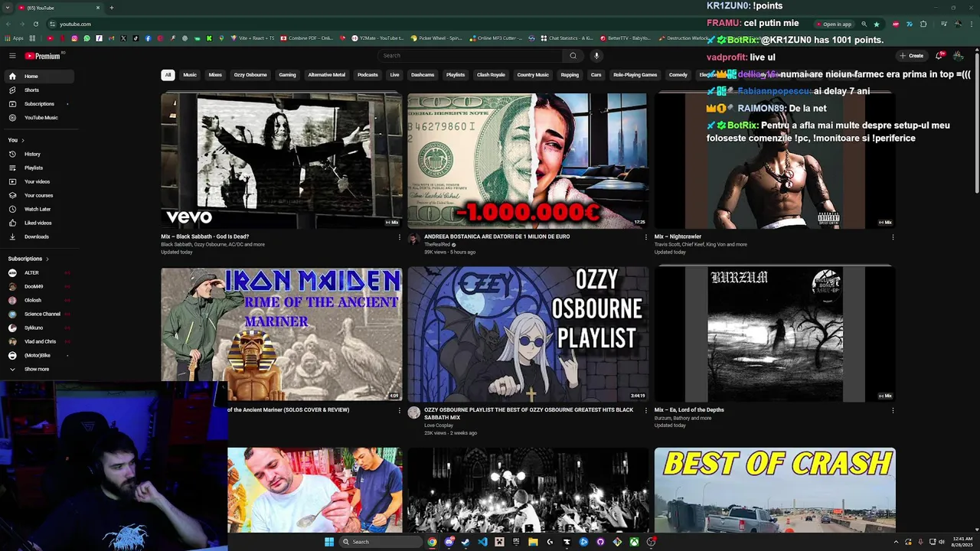
Task: Open Steam from taskbar
Action: [x=465, y=542]
